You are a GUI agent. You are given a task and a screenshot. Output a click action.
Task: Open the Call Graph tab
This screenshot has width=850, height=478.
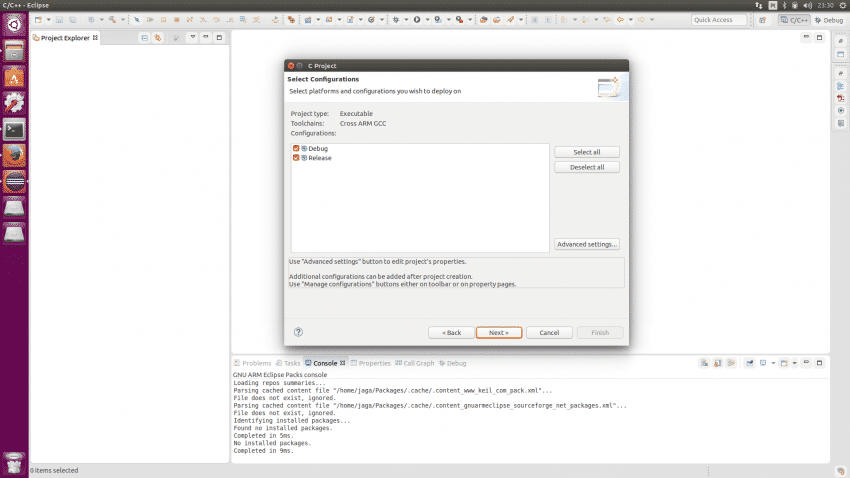pos(415,363)
